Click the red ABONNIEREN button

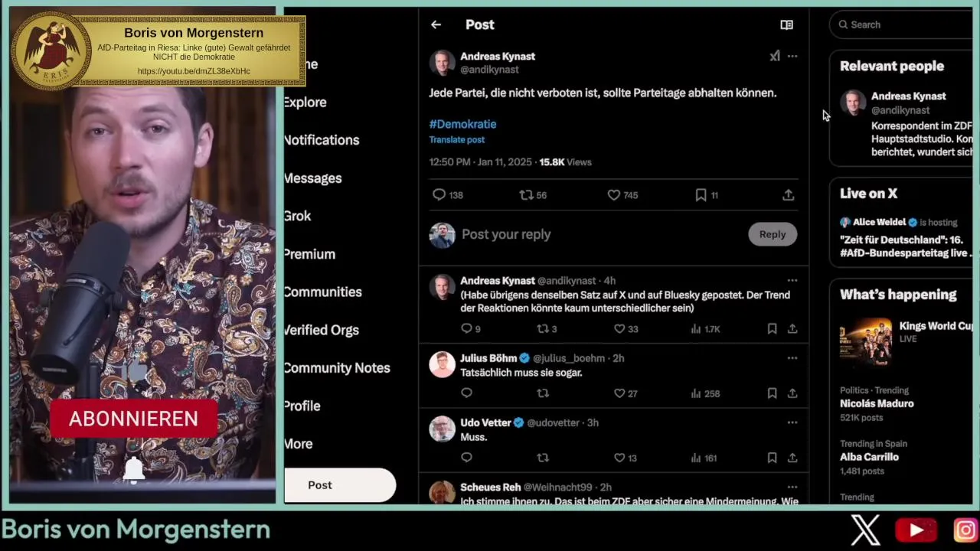tap(134, 419)
